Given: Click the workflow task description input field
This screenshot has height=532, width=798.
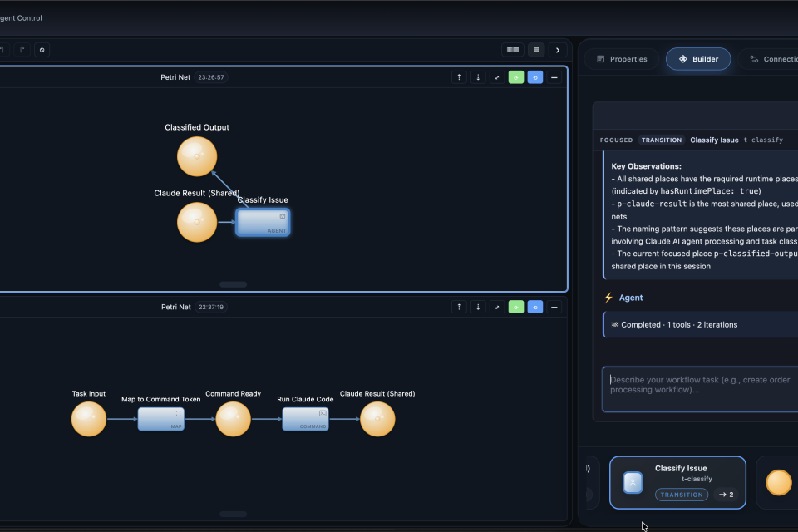Looking at the screenshot, I should point(698,389).
